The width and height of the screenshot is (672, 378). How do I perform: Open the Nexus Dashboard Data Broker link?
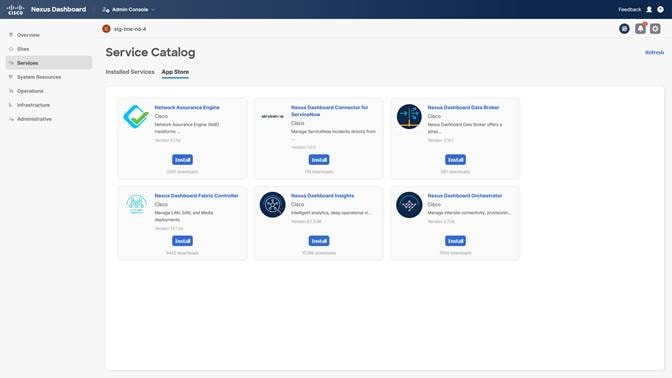pos(463,108)
